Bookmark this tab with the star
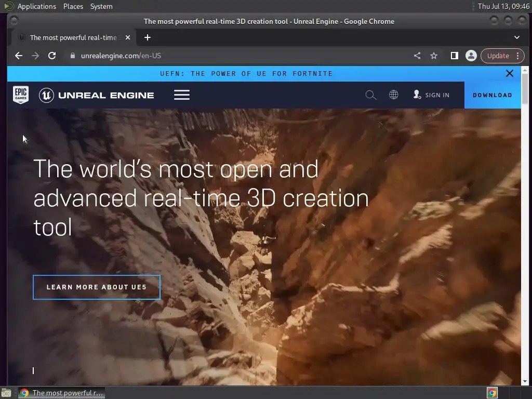 pos(434,56)
